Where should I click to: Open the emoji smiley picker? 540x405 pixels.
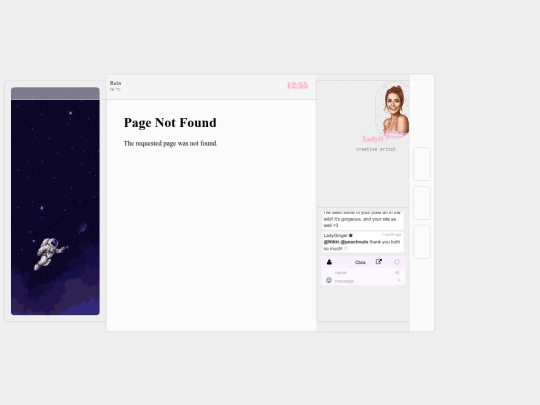click(x=329, y=280)
